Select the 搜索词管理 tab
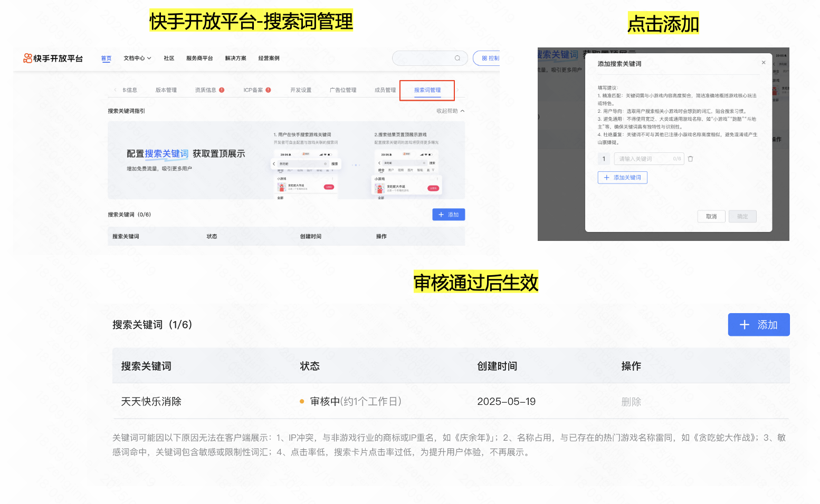820x504 pixels. (427, 90)
